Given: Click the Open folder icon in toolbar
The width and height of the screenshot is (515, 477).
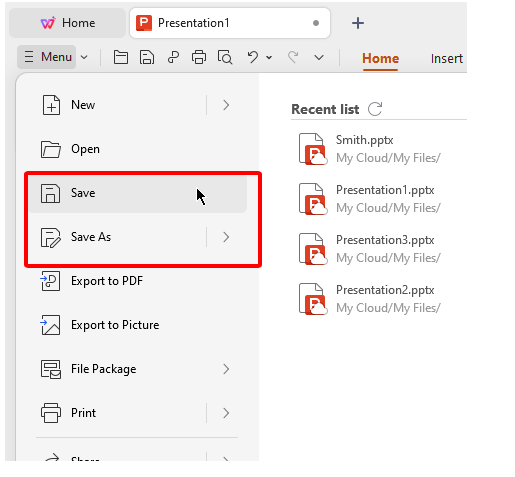Looking at the screenshot, I should click(121, 57).
